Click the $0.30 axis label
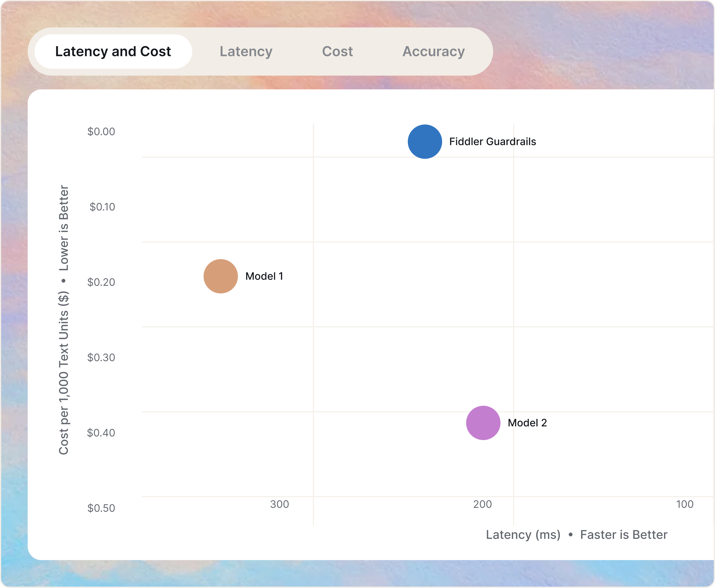The width and height of the screenshot is (715, 588). [x=101, y=358]
